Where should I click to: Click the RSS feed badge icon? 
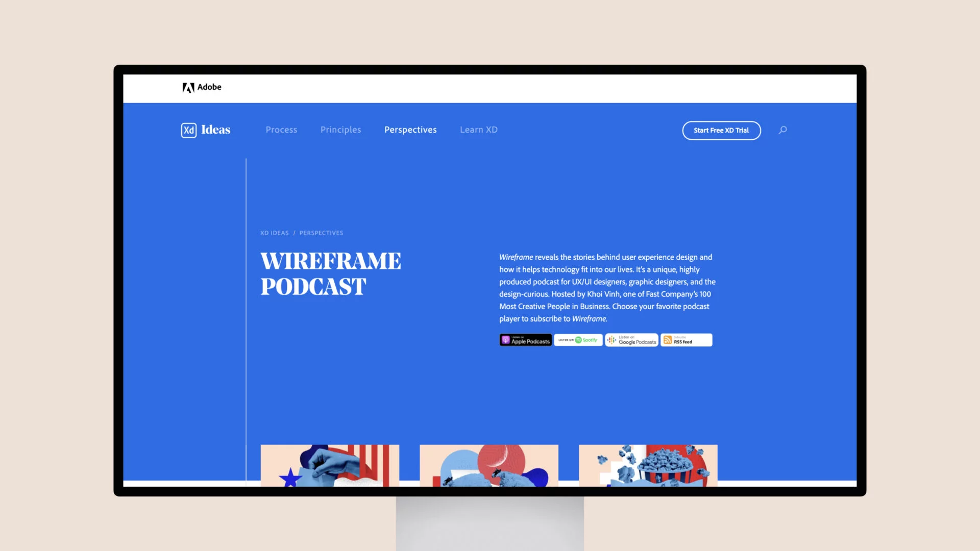click(687, 340)
